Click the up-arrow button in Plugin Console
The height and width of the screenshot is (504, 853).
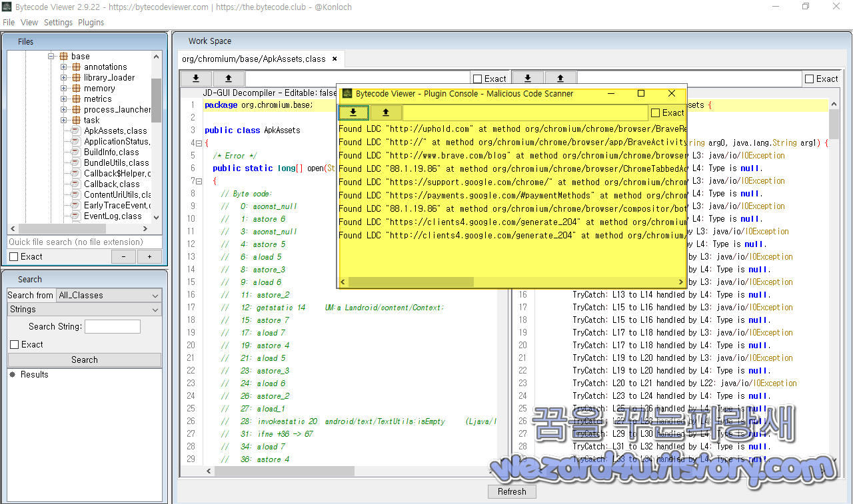(x=386, y=113)
